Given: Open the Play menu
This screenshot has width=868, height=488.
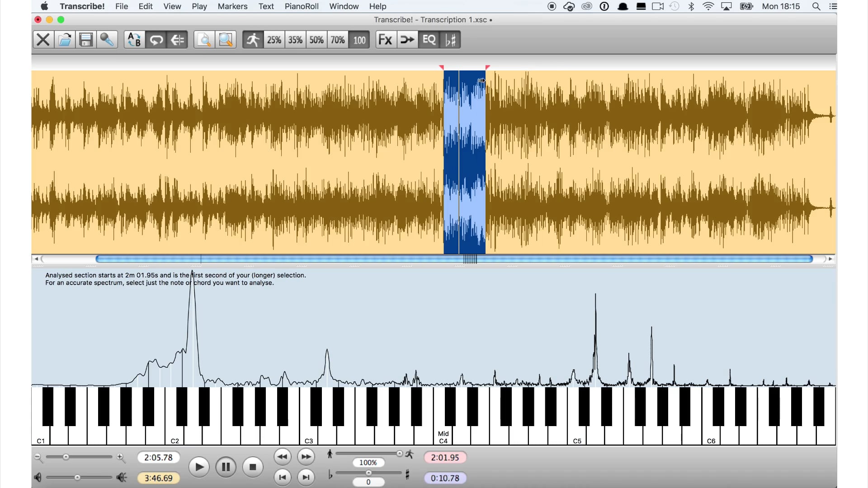Looking at the screenshot, I should (199, 6).
